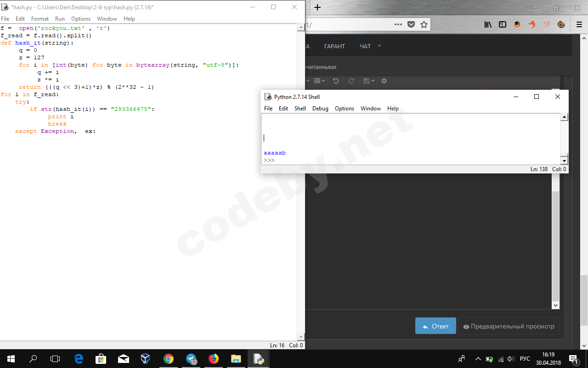Image resolution: width=588 pixels, height=368 pixels.
Task: Switch to Google Chrome on taskbar
Action: click(x=168, y=359)
